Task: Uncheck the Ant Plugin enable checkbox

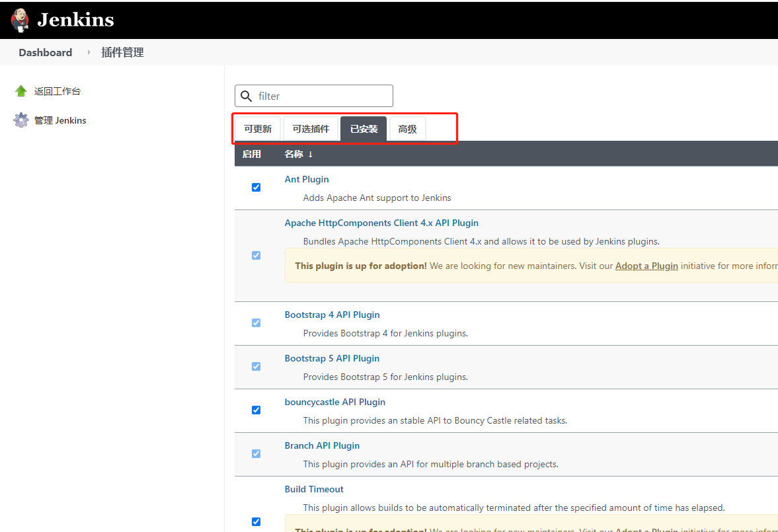Action: [x=256, y=187]
